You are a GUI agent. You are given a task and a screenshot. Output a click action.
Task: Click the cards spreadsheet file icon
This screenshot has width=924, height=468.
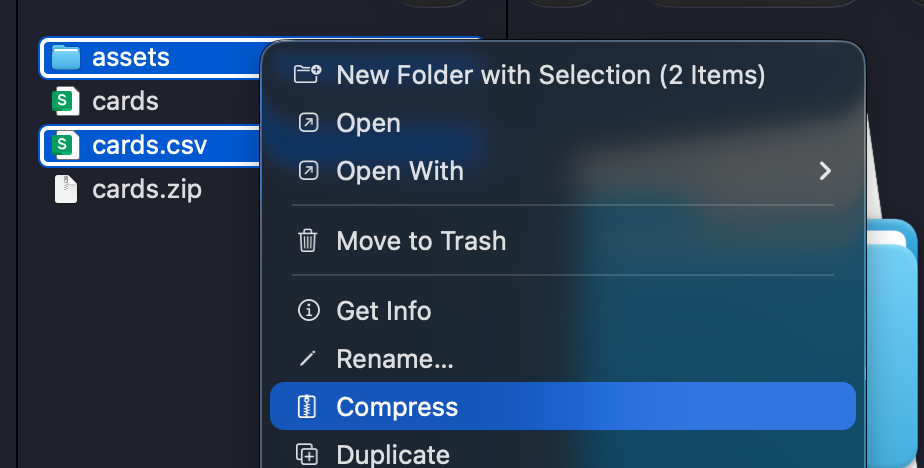click(x=65, y=101)
